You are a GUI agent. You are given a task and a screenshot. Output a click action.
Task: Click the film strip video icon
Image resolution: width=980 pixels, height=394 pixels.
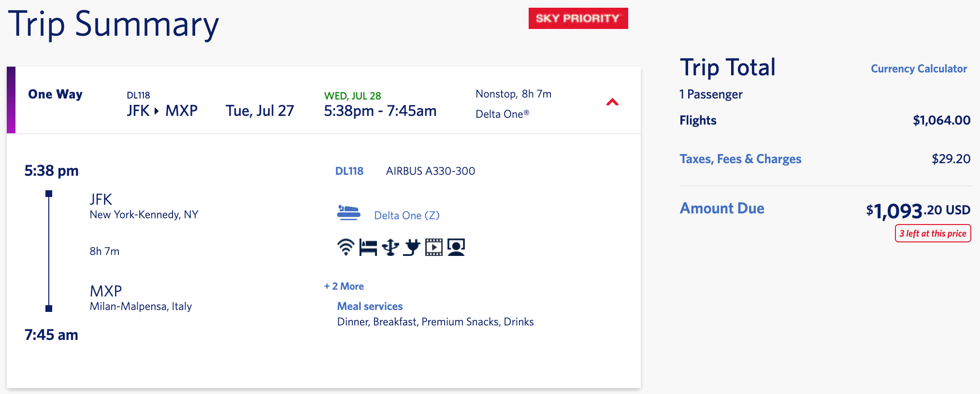click(x=433, y=247)
